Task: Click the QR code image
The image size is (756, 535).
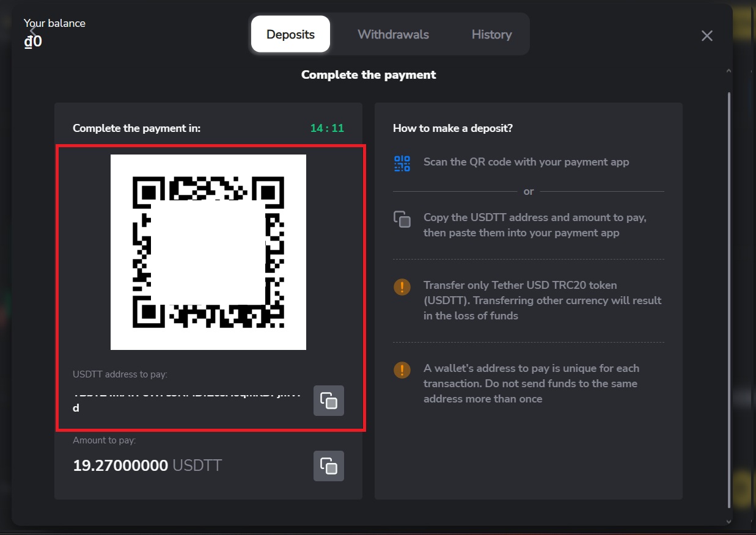Action: [208, 251]
